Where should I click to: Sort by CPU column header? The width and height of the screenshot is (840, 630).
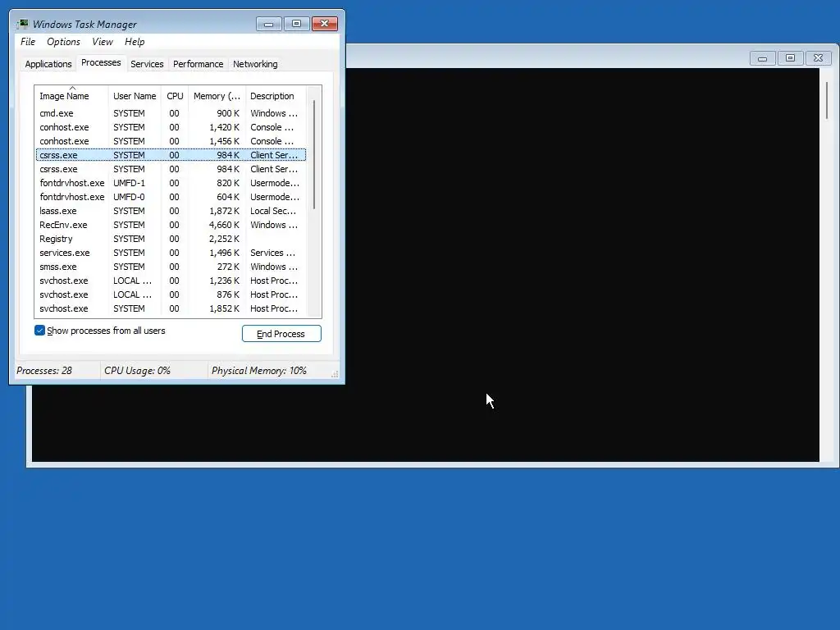[175, 96]
